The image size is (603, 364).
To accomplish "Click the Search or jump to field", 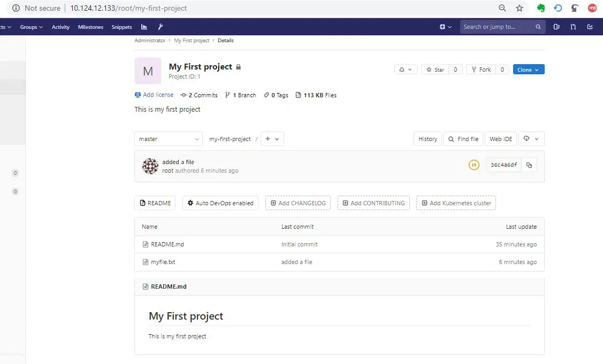I will (x=497, y=27).
